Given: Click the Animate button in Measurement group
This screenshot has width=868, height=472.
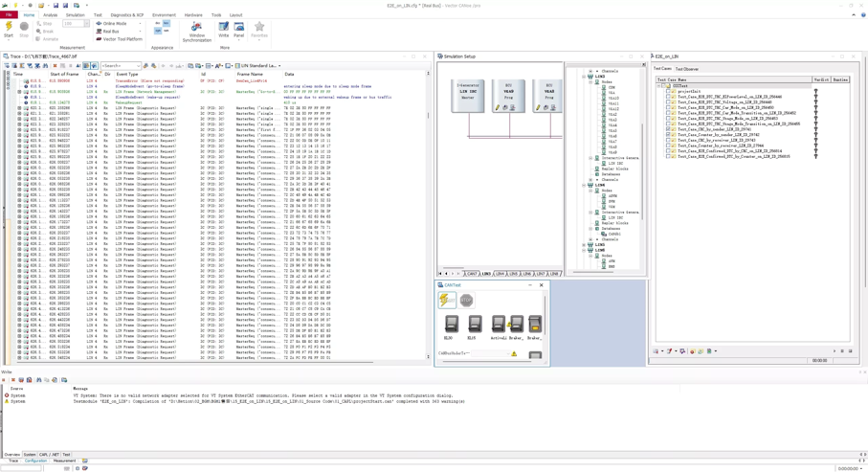Looking at the screenshot, I should [x=47, y=39].
